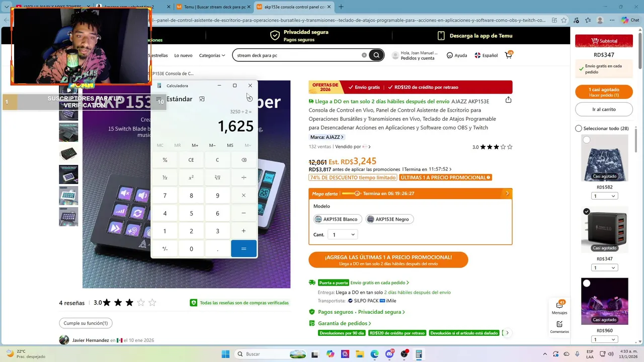
Task: Open calculator history icon
Action: coord(250,99)
